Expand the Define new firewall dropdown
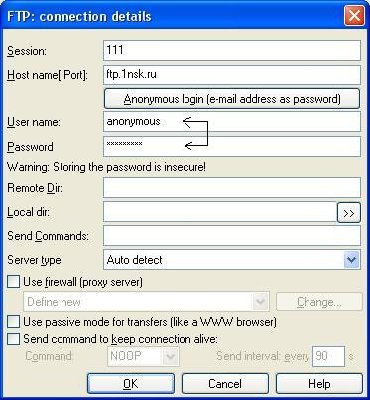The height and width of the screenshot is (400, 370). [261, 302]
